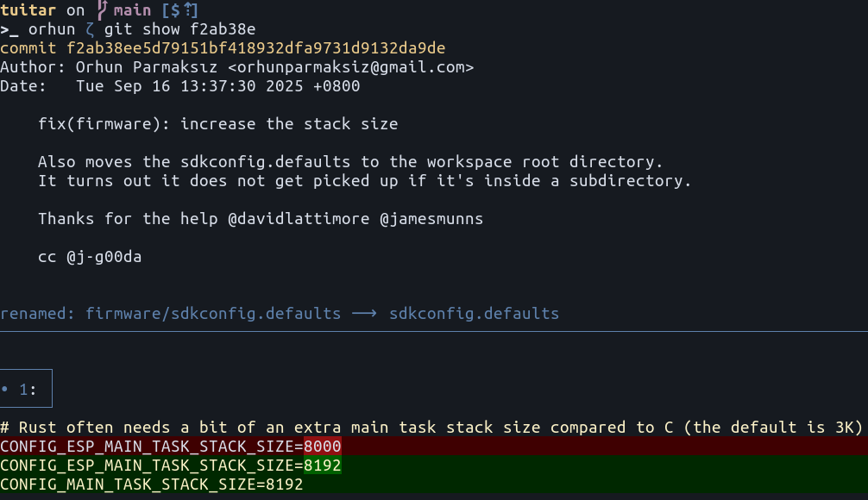868x500 pixels.
Task: Click the main branch name
Action: (x=132, y=10)
